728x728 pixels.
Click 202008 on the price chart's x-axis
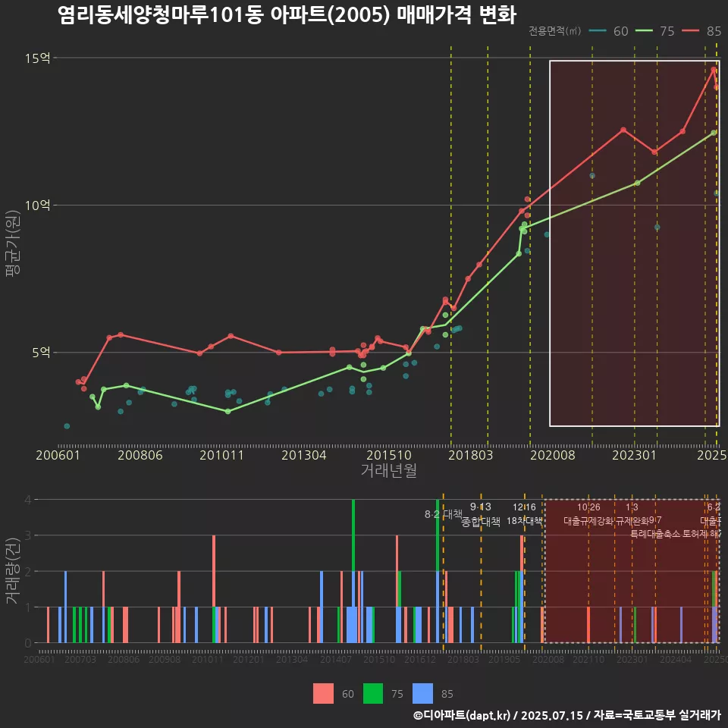553,455
